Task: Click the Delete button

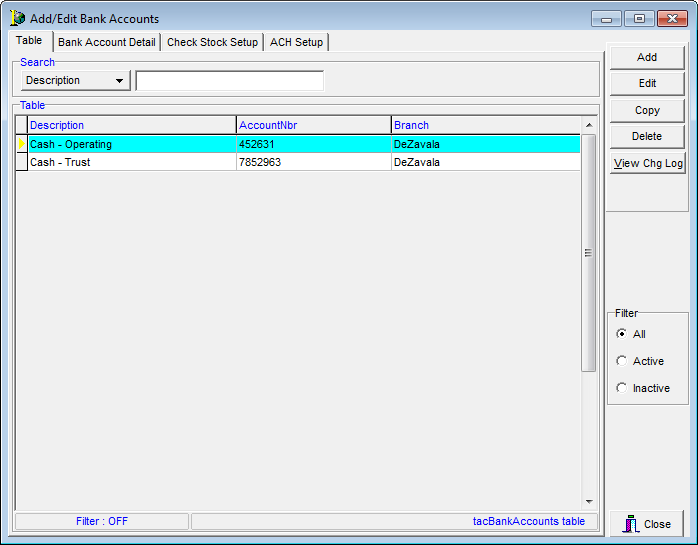Action: pos(647,136)
